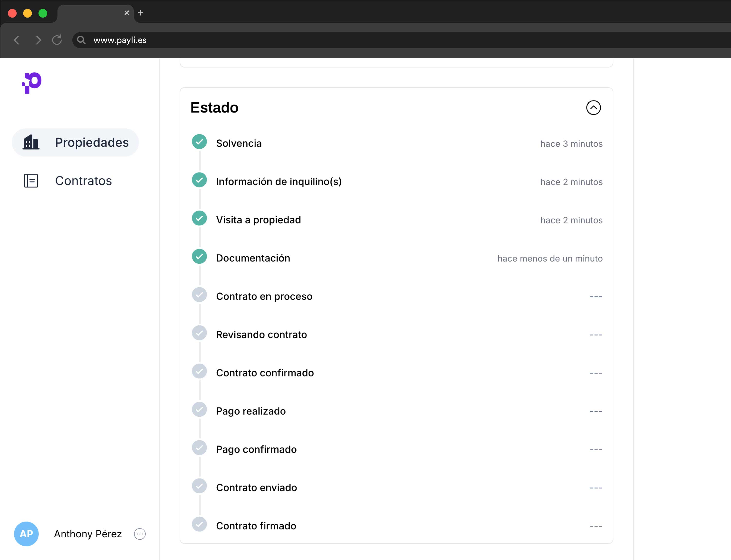Open Contratos in the sidebar
This screenshot has width=731, height=560.
click(x=83, y=181)
